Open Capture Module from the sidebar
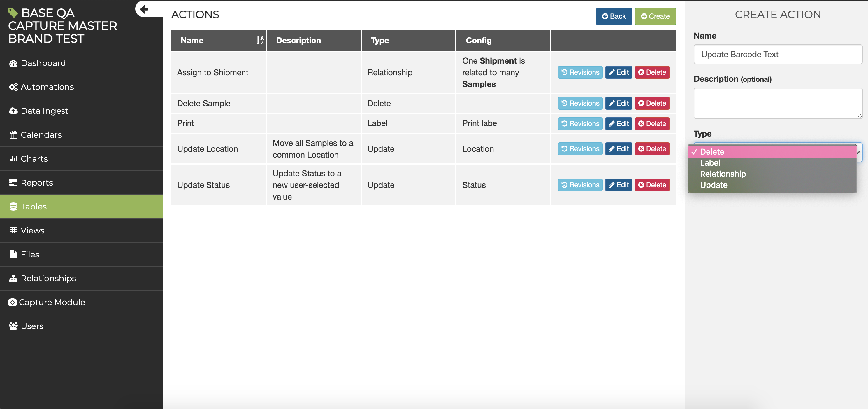The width and height of the screenshot is (868, 409). 52,302
